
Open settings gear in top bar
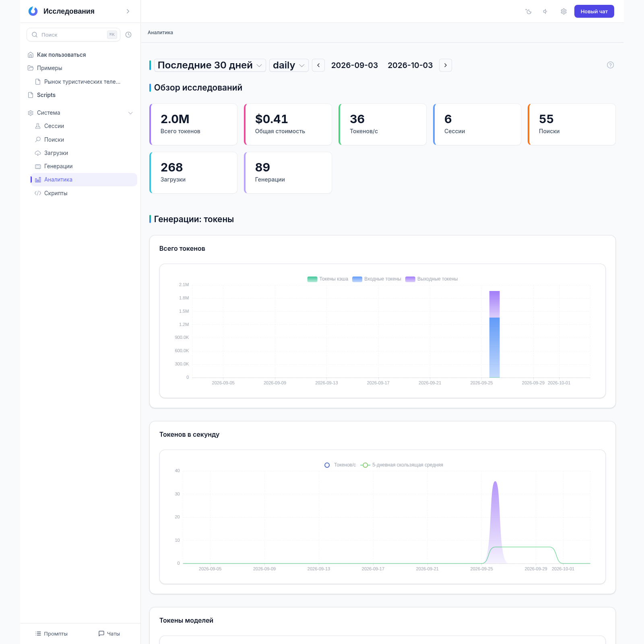pyautogui.click(x=563, y=12)
